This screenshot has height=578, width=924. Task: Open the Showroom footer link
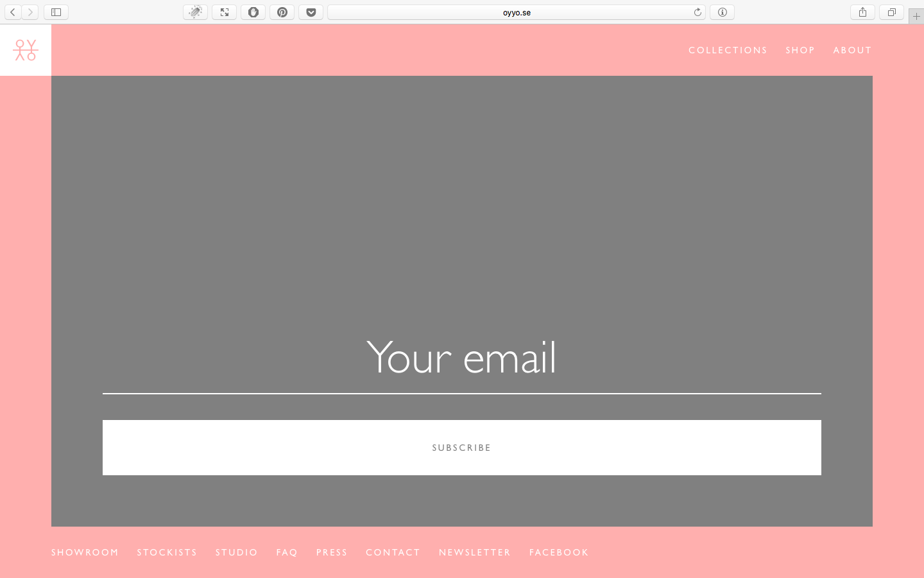[85, 552]
